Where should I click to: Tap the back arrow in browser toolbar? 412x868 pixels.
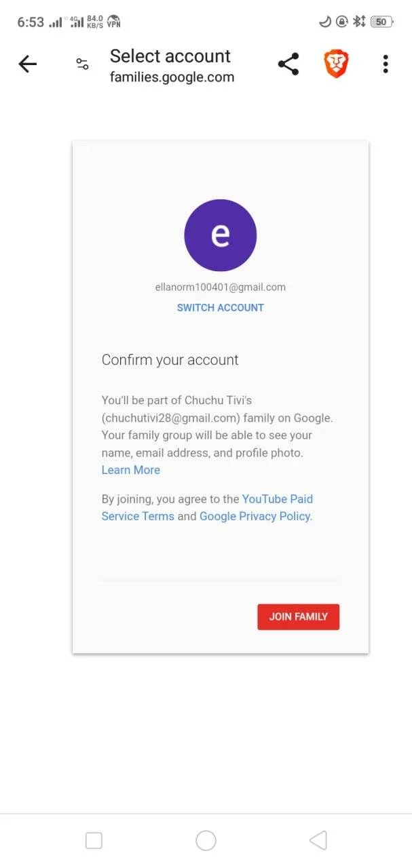point(27,64)
